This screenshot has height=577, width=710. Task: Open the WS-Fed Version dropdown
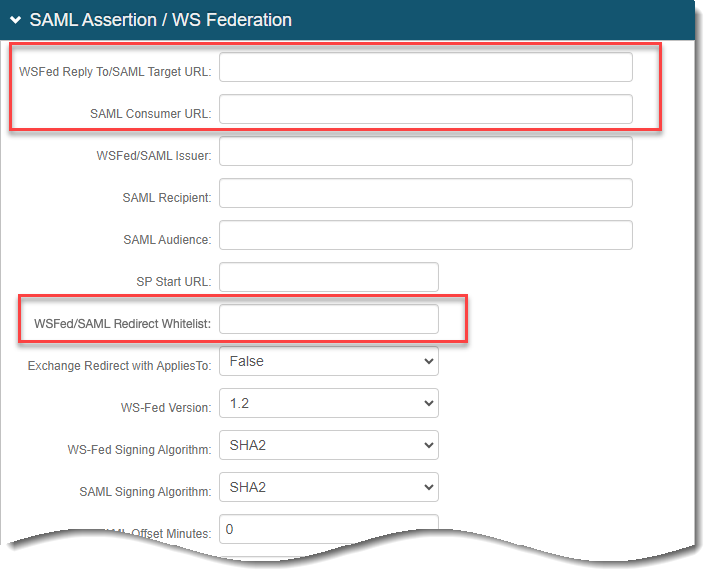pos(329,403)
